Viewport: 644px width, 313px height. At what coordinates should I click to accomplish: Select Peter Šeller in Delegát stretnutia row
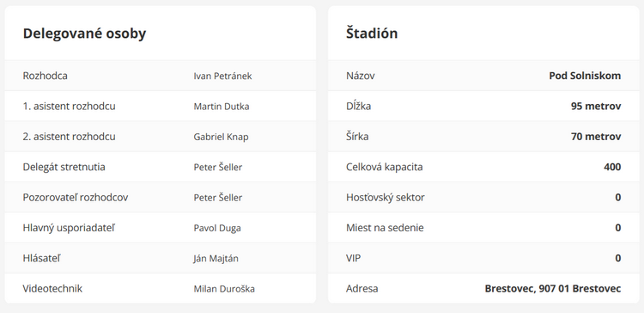point(218,168)
